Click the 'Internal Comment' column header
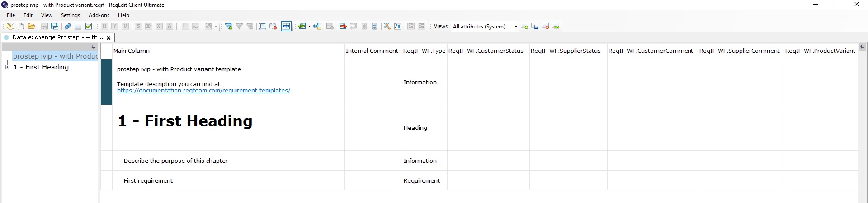Screen dimensions: 868x203 (x=373, y=51)
